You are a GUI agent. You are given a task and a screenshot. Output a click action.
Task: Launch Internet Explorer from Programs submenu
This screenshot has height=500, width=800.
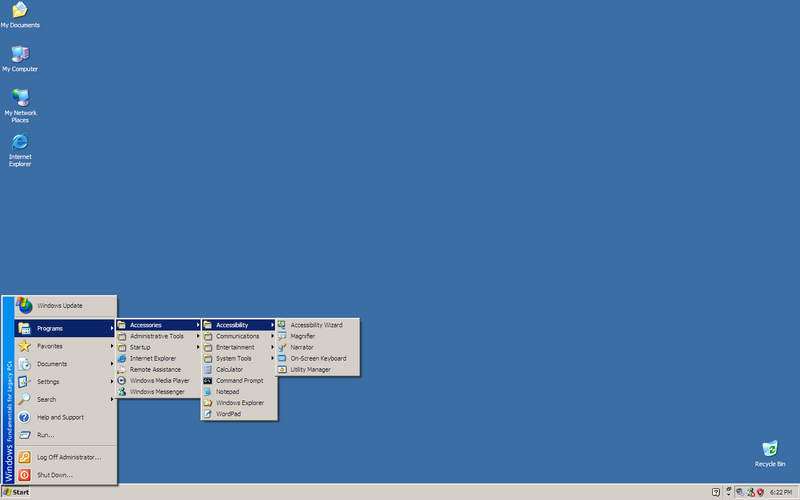[x=158, y=359]
